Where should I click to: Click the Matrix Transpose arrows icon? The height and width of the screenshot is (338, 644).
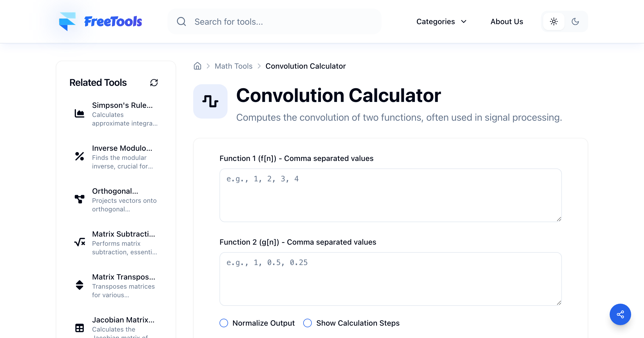tap(79, 285)
